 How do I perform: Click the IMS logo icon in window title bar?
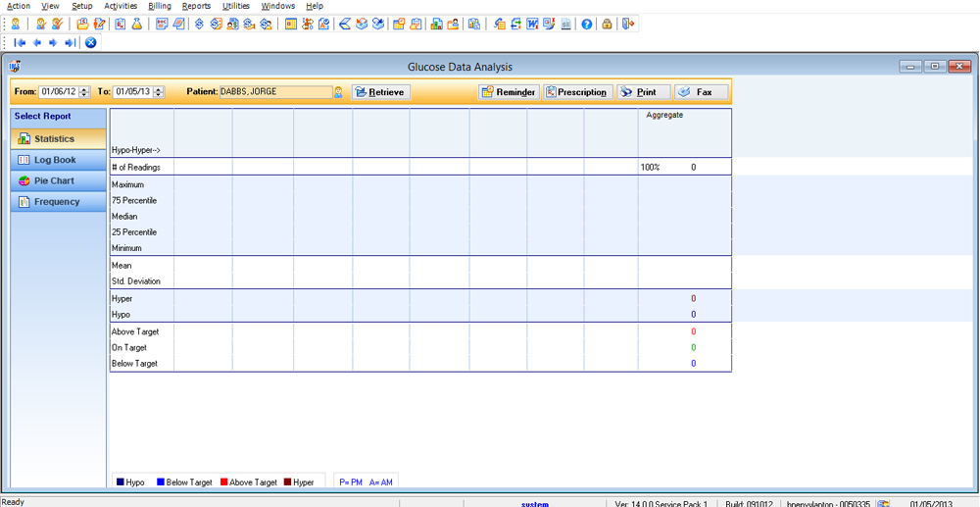pos(15,67)
